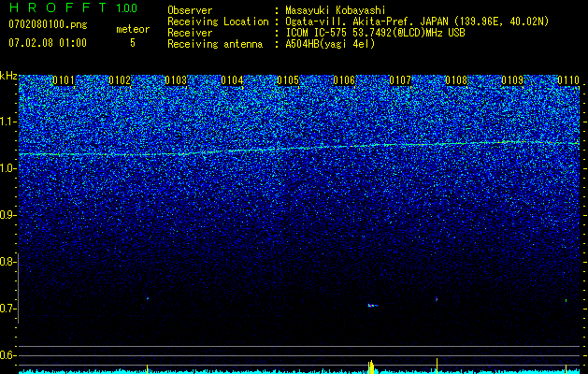Image resolution: width=588 pixels, height=374 pixels.
Task: Click the large meteor echo after 0106
Action: (x=372, y=306)
